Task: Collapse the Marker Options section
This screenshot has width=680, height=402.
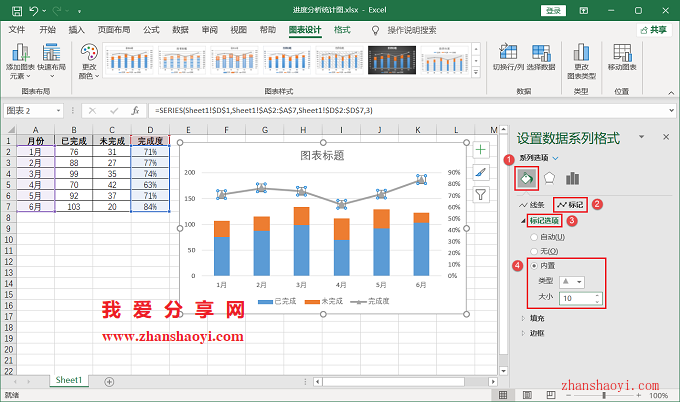Action: pyautogui.click(x=523, y=221)
